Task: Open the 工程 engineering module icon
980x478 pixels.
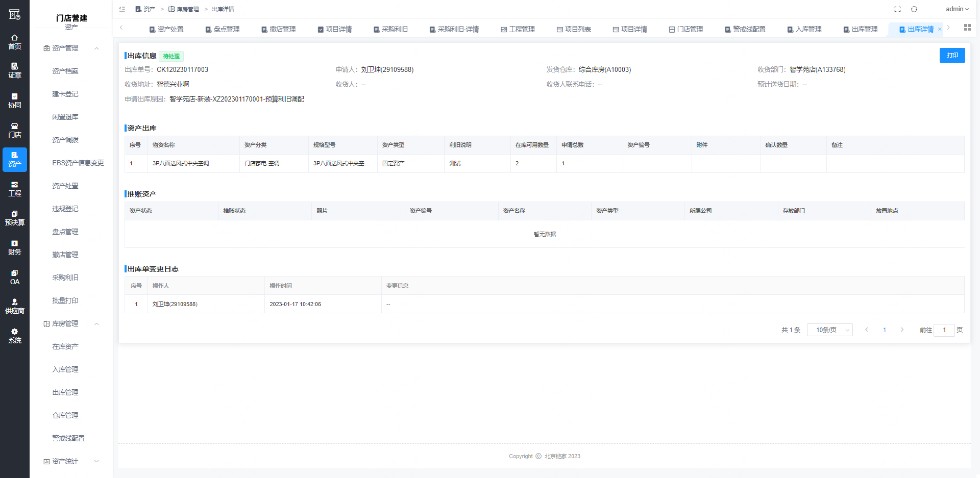Action: (14, 185)
